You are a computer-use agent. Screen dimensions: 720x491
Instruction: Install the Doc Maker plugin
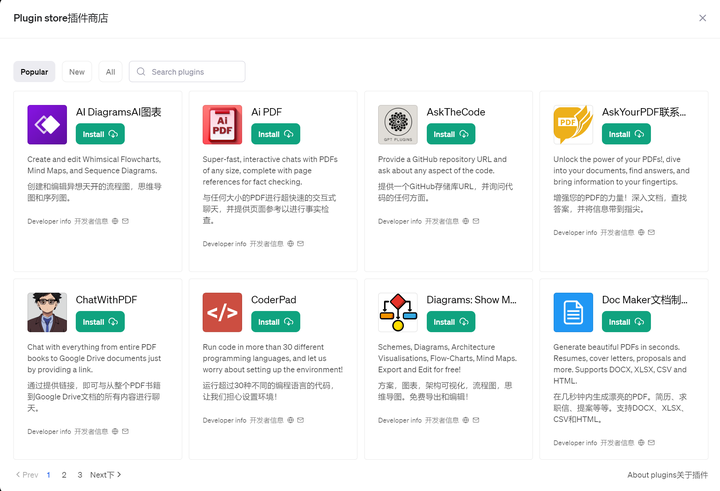tap(626, 322)
